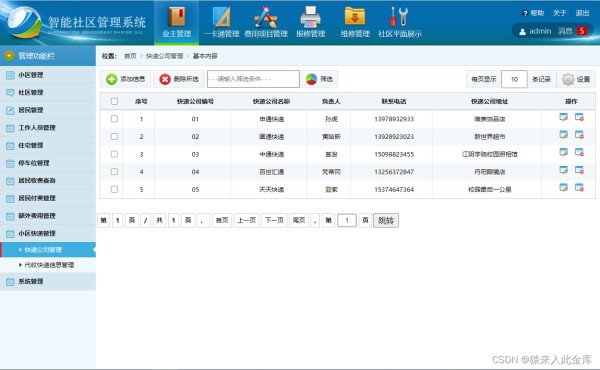Collapse the 管理功能栏 sidebar header icon

(x=9, y=56)
